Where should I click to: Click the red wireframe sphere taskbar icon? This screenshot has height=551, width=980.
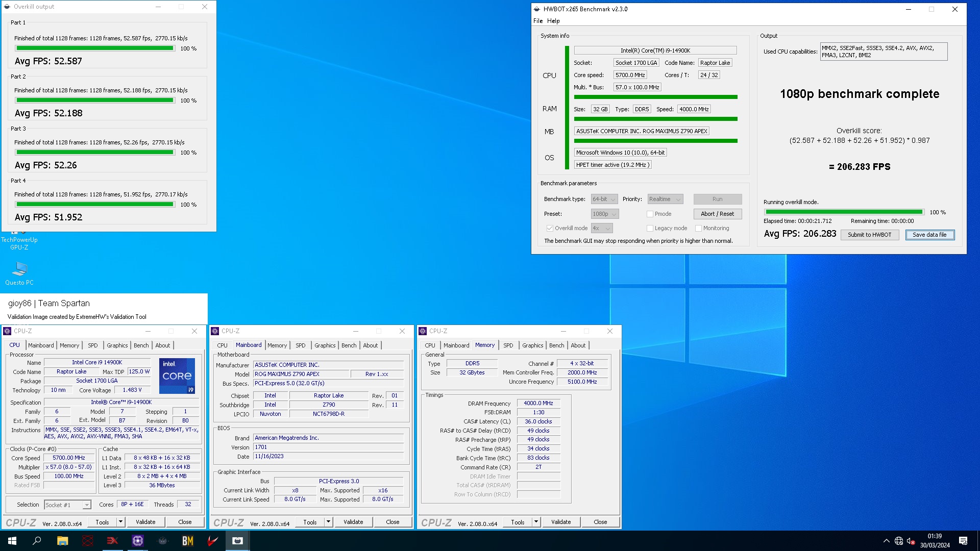tap(88, 541)
